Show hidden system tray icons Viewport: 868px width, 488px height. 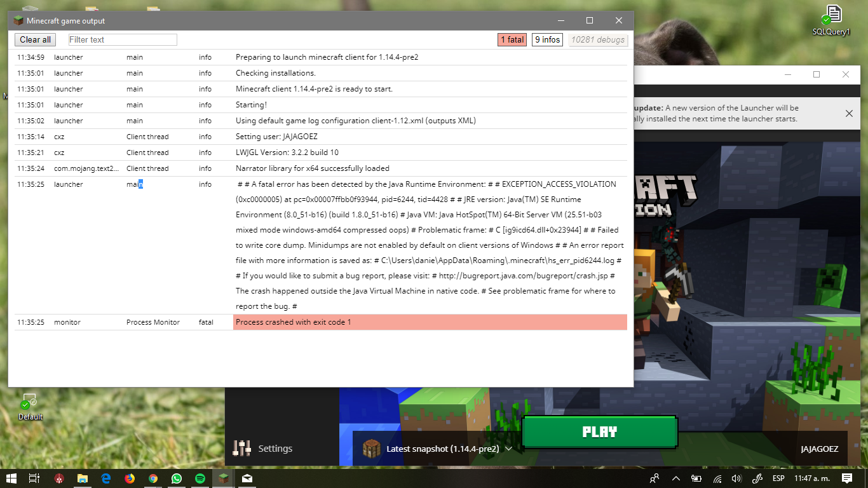[x=676, y=478]
